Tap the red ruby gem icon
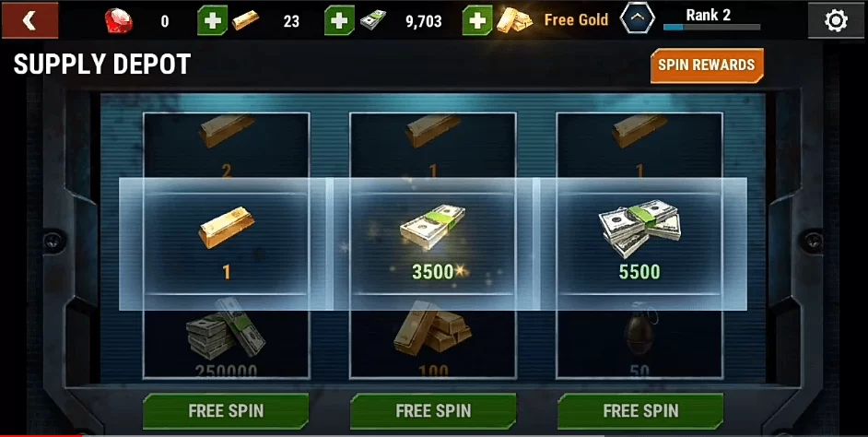868x437 pixels. coord(119,21)
